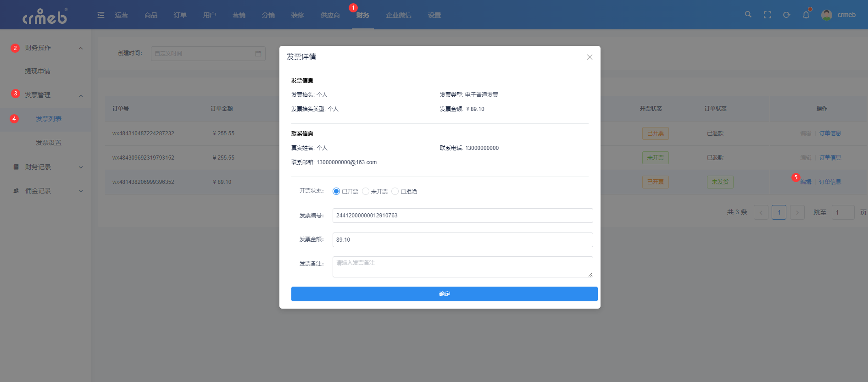Choose the 已拒绝 radio option
The width and height of the screenshot is (868, 382).
coord(395,191)
